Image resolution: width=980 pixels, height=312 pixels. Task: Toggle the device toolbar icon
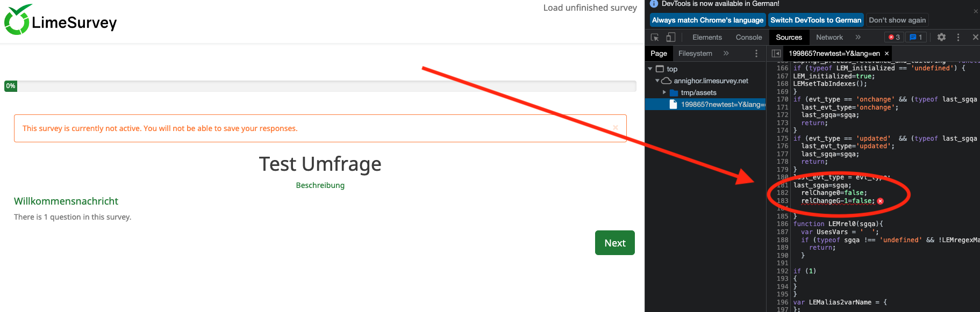point(671,37)
